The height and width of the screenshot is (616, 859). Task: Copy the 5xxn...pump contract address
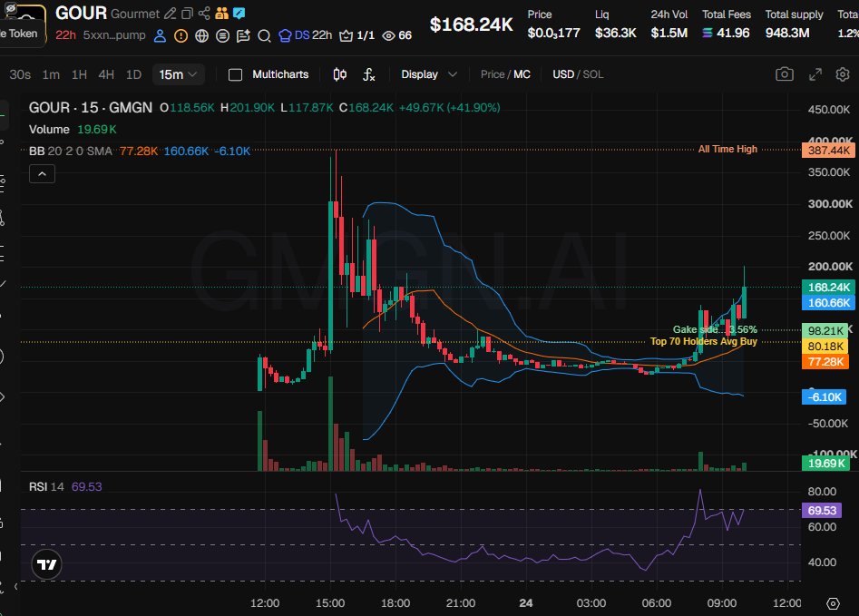click(x=114, y=35)
